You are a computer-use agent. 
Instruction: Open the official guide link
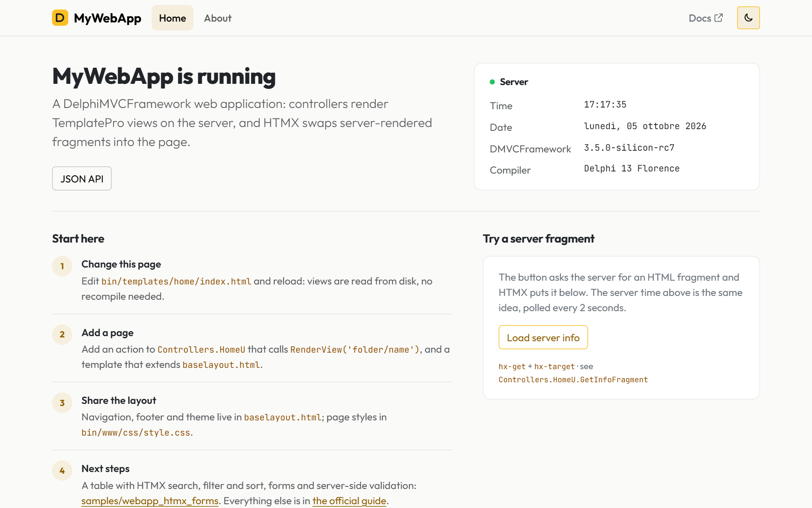(349, 501)
